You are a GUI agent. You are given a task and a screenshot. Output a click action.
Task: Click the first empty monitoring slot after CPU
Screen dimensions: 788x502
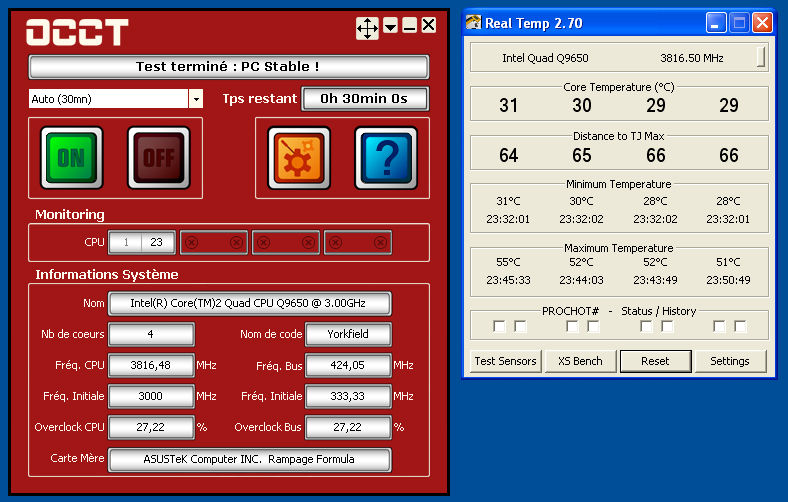pos(213,242)
